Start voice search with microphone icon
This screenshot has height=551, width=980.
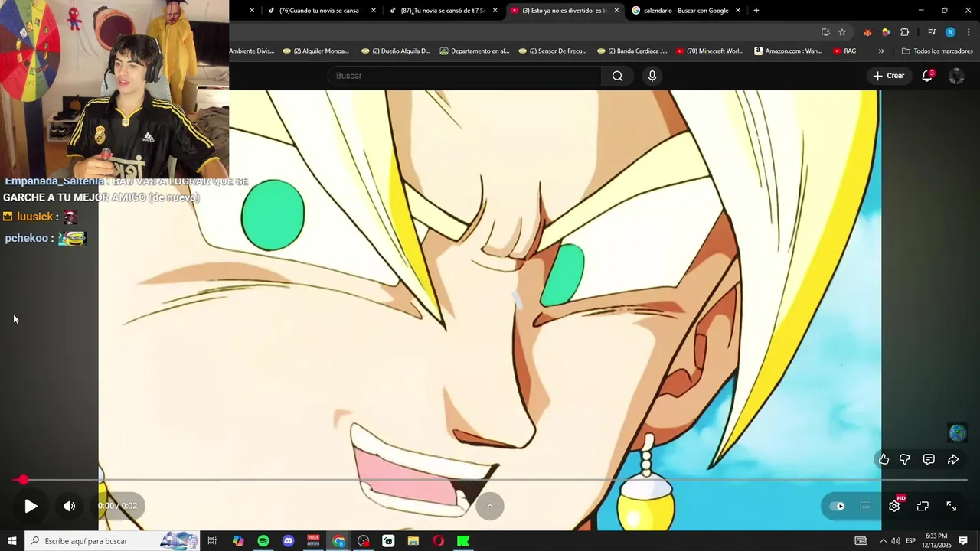[x=652, y=76]
